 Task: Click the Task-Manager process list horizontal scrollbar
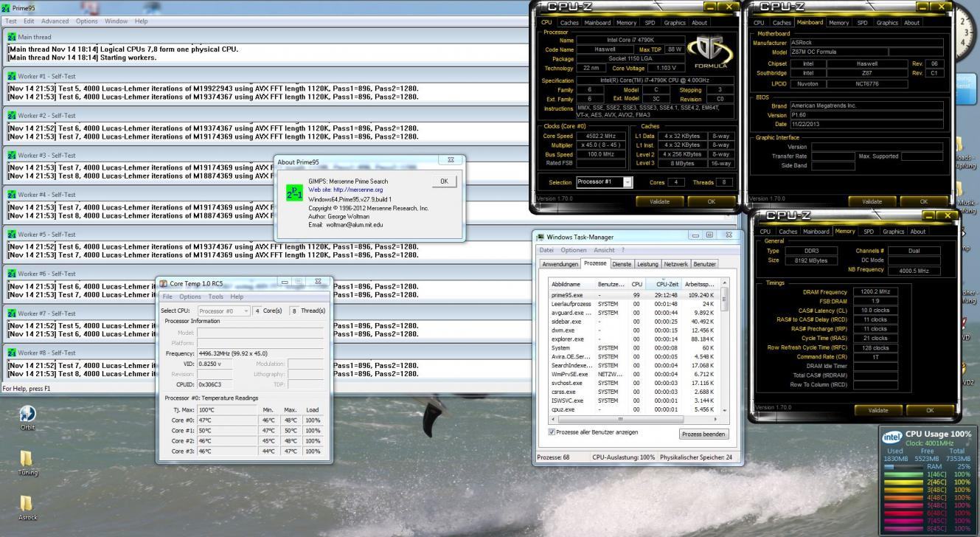click(633, 419)
